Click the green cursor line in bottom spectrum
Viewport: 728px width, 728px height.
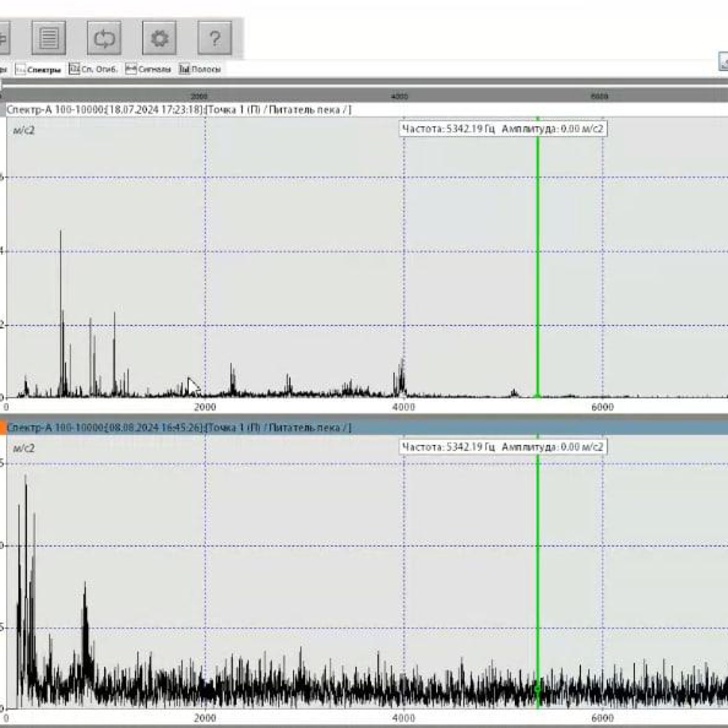(537, 569)
